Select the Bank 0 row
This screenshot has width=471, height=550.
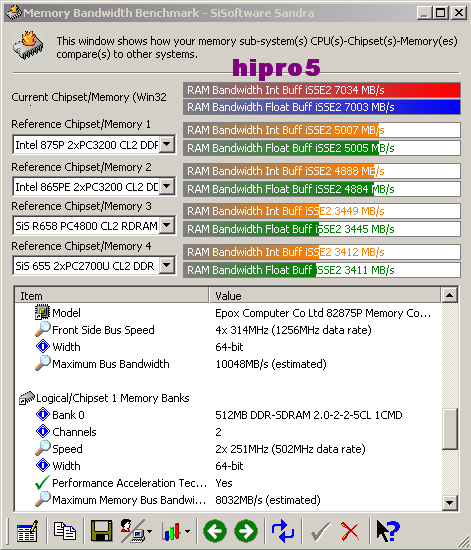coord(228,415)
